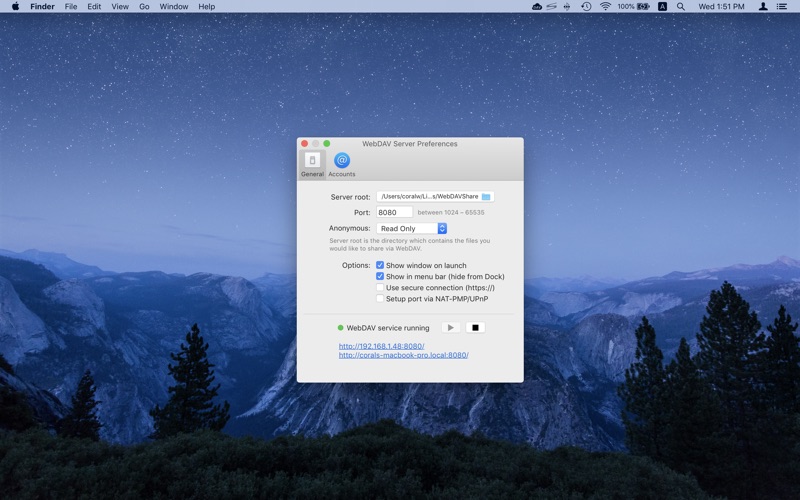Open the corals-macbook-pro.local:8080 link
This screenshot has width=800, height=500.
[x=404, y=355]
